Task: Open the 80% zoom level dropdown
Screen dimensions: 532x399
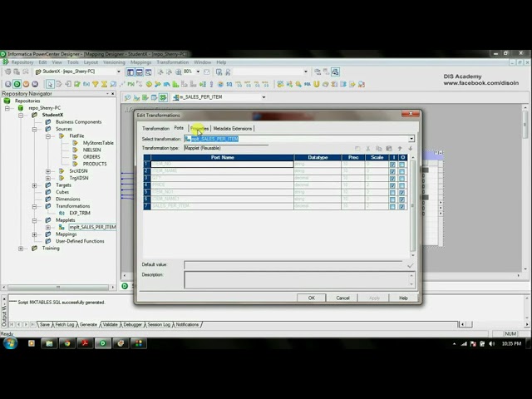Action: point(198,72)
